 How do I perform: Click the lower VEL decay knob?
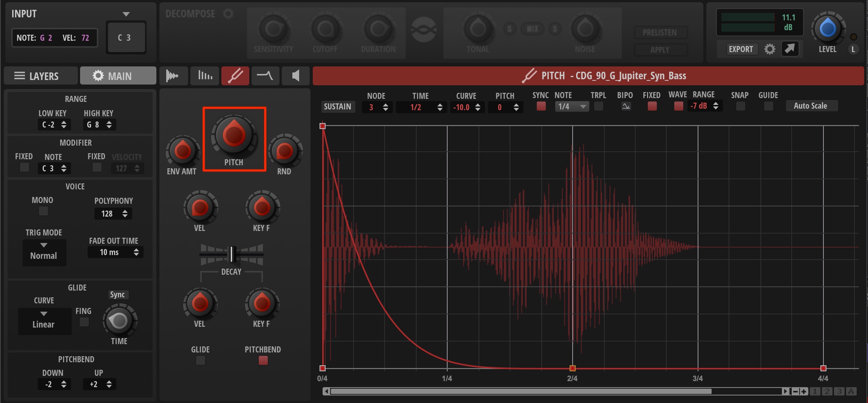(x=200, y=303)
